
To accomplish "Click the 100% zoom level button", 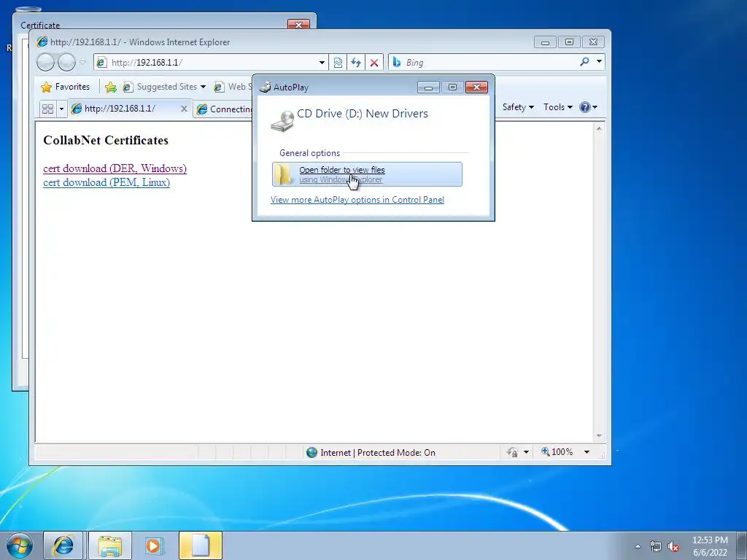I will tap(557, 452).
